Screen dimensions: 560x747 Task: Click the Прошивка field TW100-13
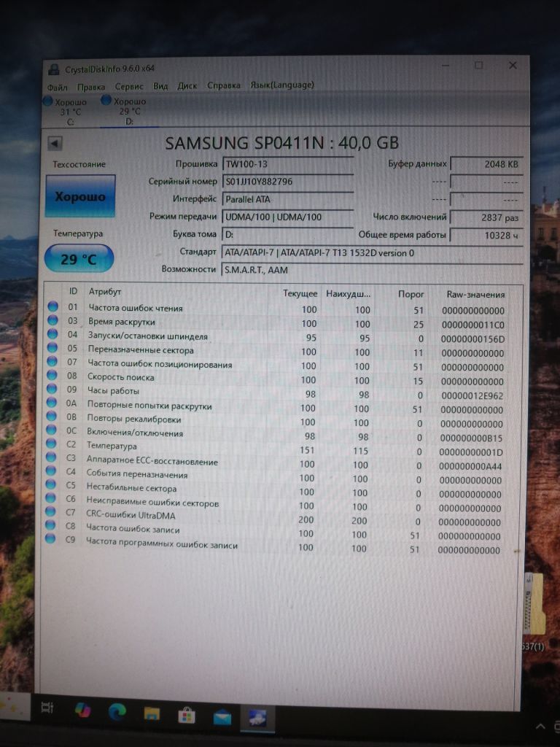click(x=287, y=164)
